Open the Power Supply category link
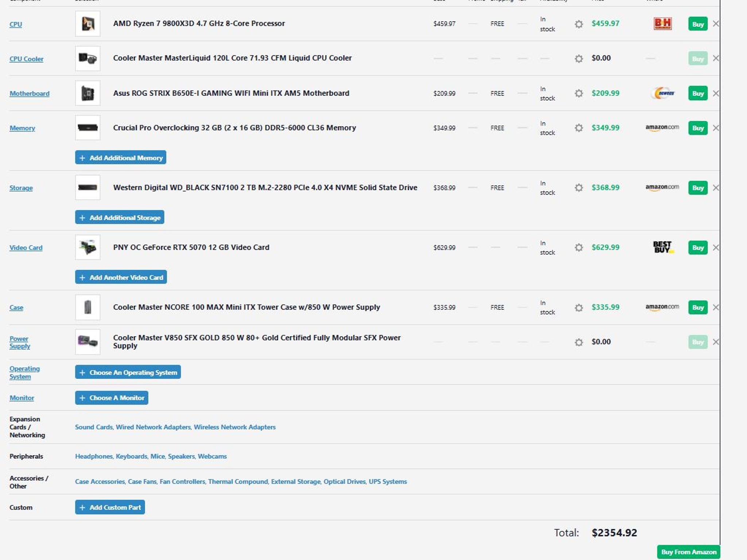The image size is (747, 560). (x=20, y=342)
